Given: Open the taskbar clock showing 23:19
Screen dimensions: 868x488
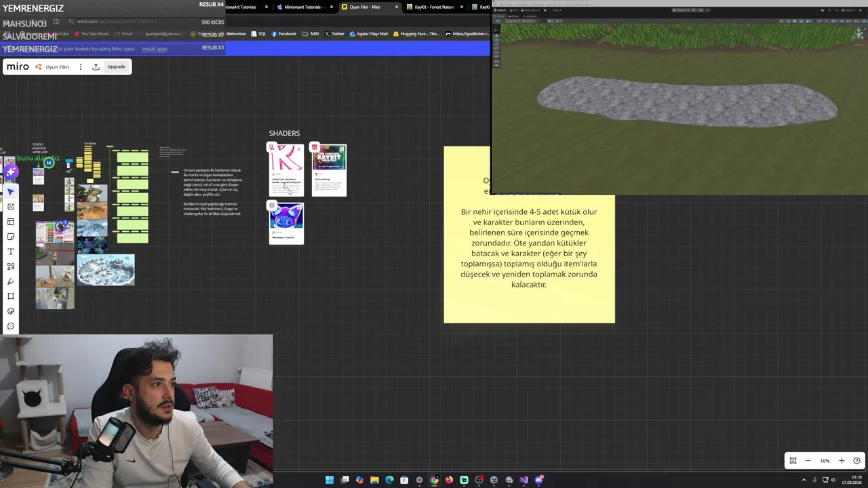Looking at the screenshot, I should [x=851, y=480].
